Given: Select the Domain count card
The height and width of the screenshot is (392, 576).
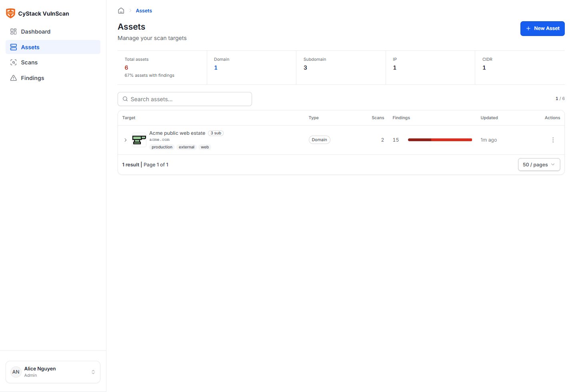Looking at the screenshot, I should coord(252,68).
